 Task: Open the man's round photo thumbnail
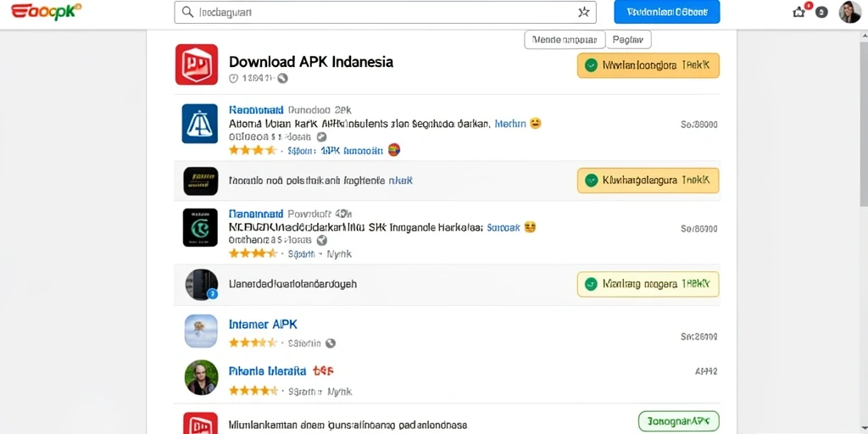pyautogui.click(x=201, y=377)
